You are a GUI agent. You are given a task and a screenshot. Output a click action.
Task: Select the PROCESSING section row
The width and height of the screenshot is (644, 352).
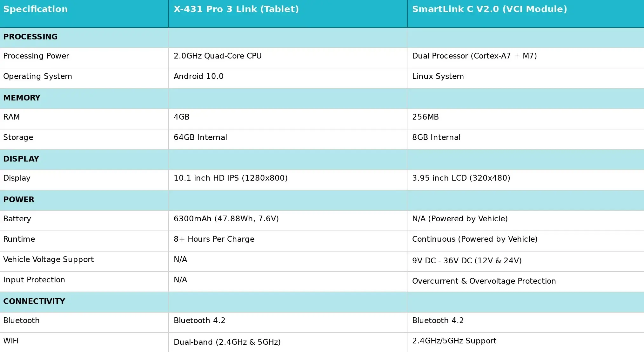coord(30,37)
